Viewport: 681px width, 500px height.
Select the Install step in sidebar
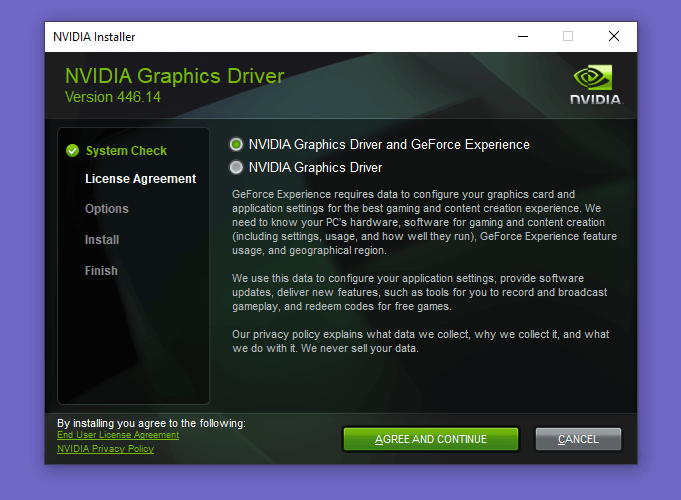[x=102, y=240]
